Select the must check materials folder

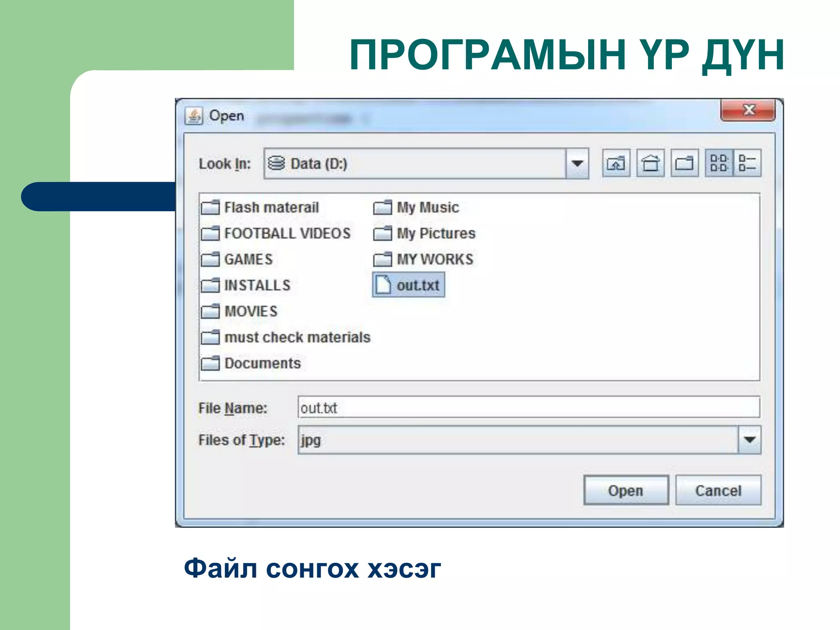pos(286,337)
